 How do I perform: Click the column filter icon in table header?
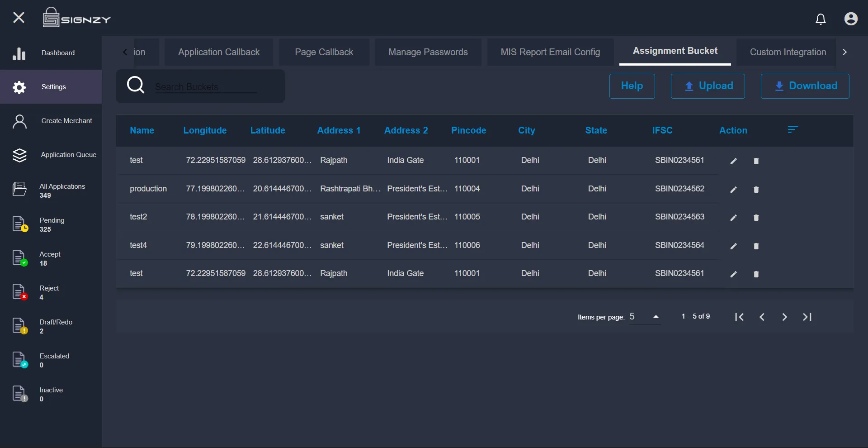pos(793,130)
